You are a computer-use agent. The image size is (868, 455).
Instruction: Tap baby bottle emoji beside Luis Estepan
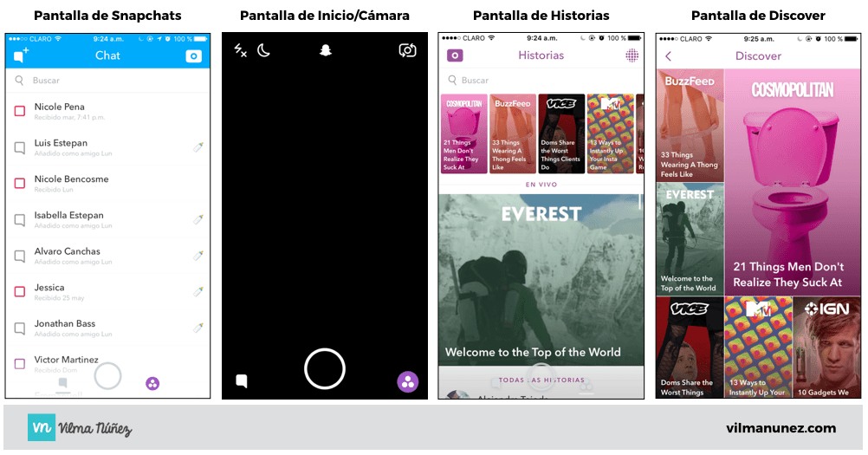click(198, 147)
